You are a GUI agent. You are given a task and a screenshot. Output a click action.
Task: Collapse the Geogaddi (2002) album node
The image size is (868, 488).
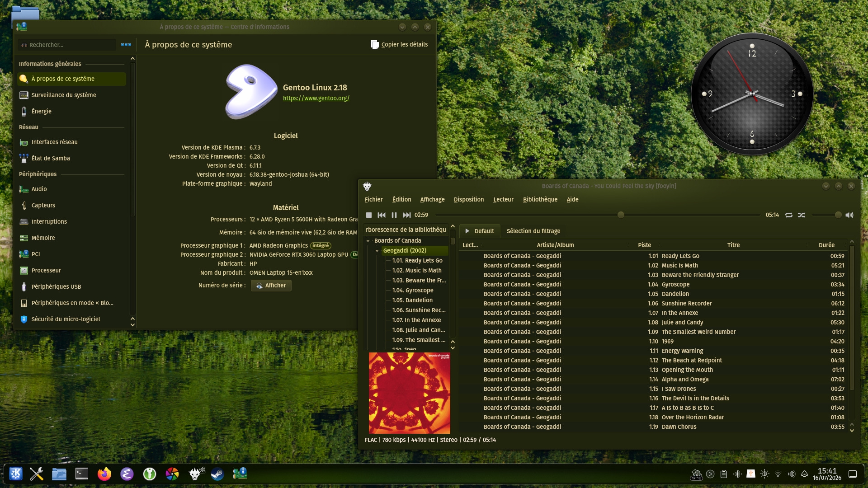pyautogui.click(x=377, y=251)
